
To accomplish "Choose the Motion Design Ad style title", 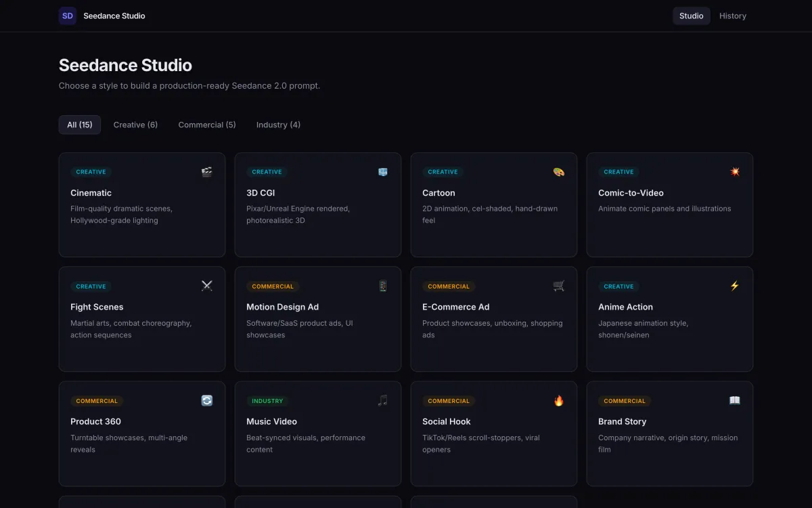I will coord(282,307).
